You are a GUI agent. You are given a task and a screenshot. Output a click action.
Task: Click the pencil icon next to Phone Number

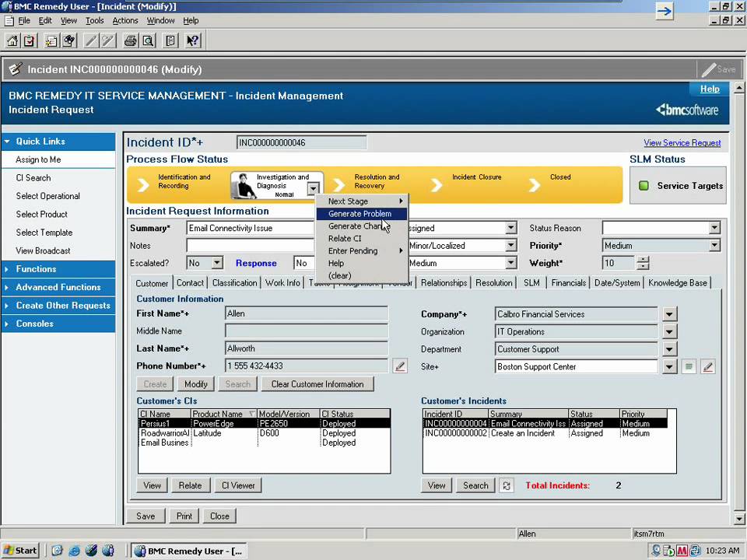[400, 366]
